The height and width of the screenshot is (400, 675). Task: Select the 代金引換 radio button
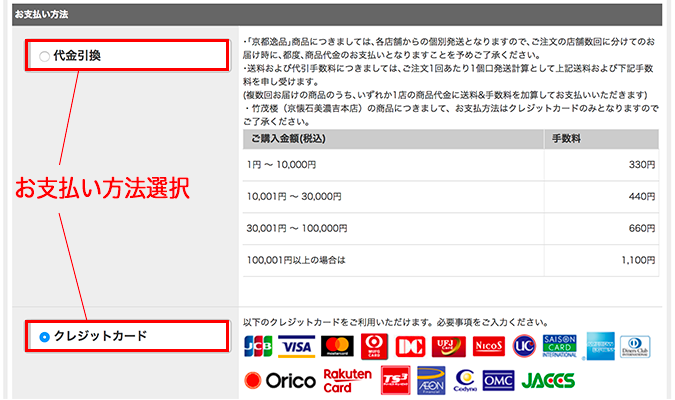tap(44, 57)
